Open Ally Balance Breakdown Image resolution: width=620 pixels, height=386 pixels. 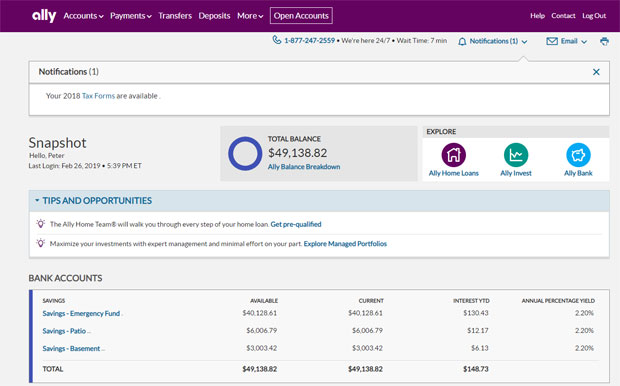[x=304, y=167]
